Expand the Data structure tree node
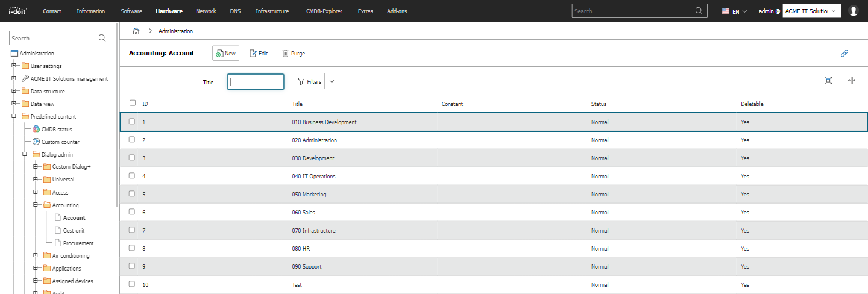This screenshot has height=294, width=868. [14, 92]
